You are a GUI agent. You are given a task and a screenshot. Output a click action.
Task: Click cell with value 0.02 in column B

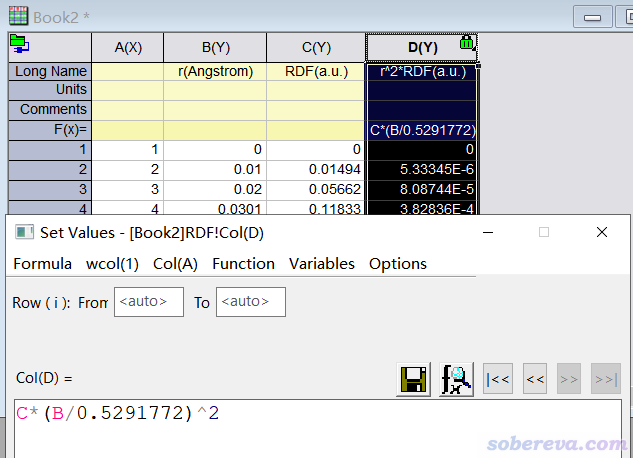pyautogui.click(x=215, y=190)
